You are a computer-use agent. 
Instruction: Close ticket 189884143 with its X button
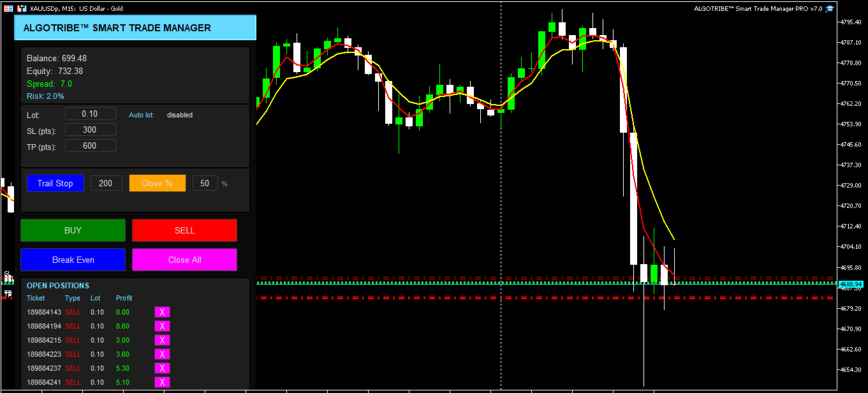tap(162, 312)
